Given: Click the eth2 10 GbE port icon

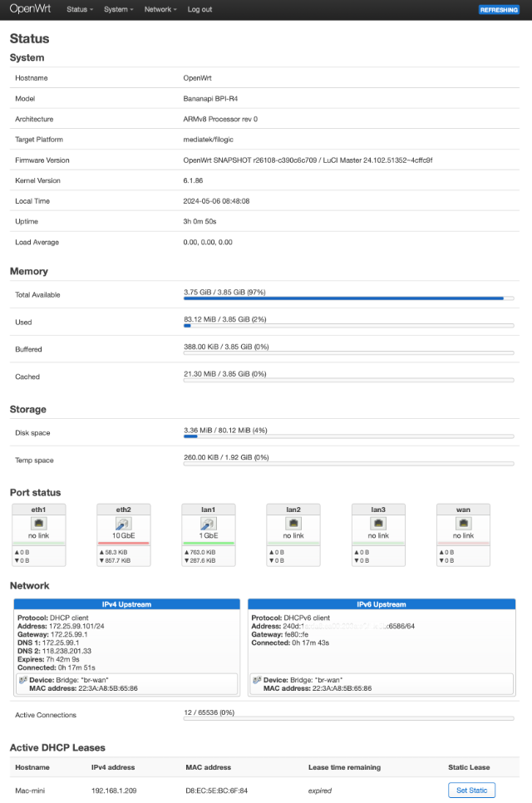Looking at the screenshot, I should [x=123, y=525].
